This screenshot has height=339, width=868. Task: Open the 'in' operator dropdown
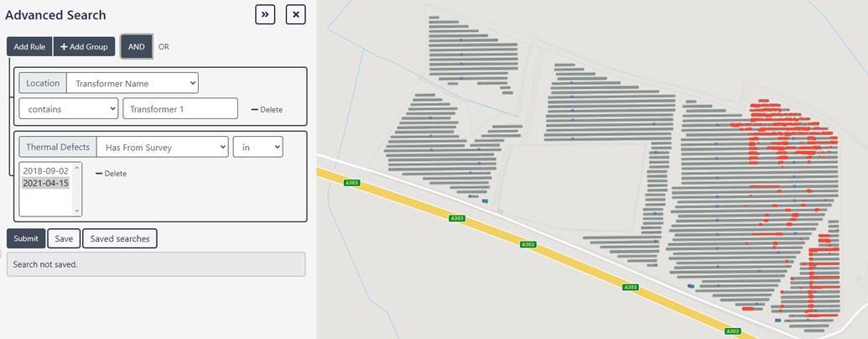(x=258, y=147)
